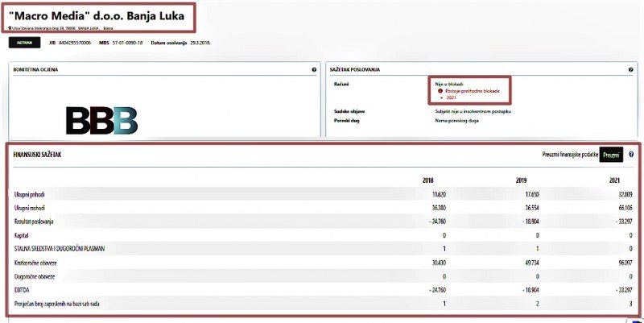Click the Nema poreskog duga text
The width and height of the screenshot is (644, 323).
456,121
